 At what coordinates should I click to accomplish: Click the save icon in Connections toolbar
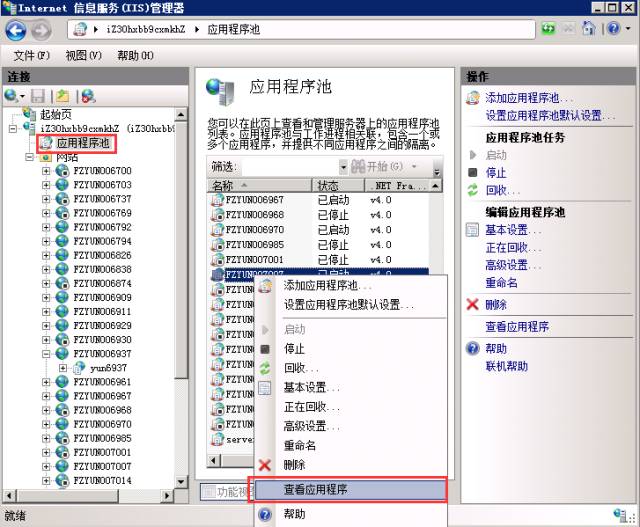coord(38,96)
